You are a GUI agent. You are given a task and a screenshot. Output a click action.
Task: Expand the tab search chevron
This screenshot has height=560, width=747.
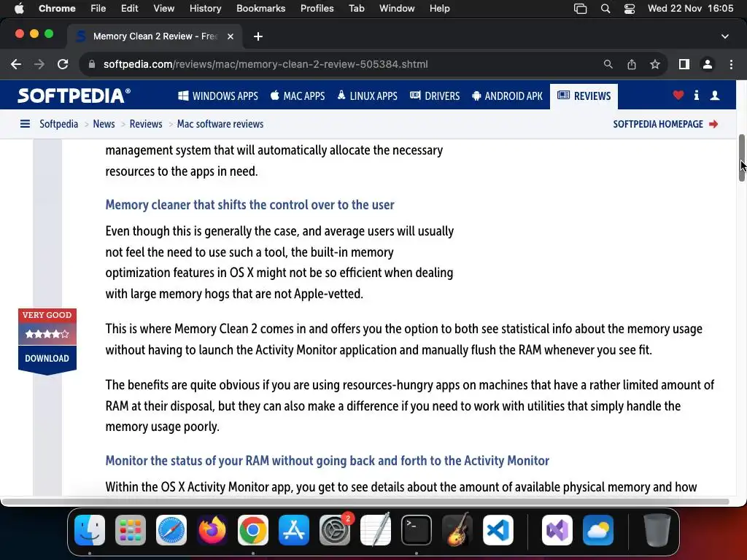(x=724, y=36)
